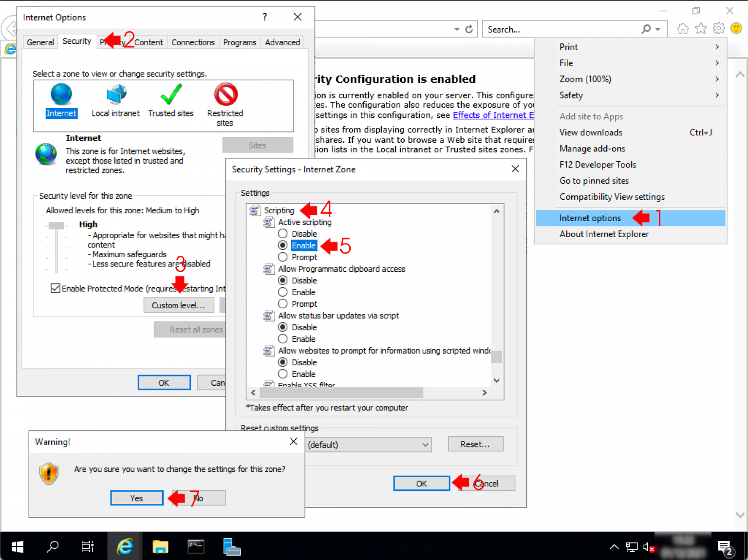Open Internet Explorer from the taskbar
Viewport: 748px width, 560px height.
coord(125,546)
